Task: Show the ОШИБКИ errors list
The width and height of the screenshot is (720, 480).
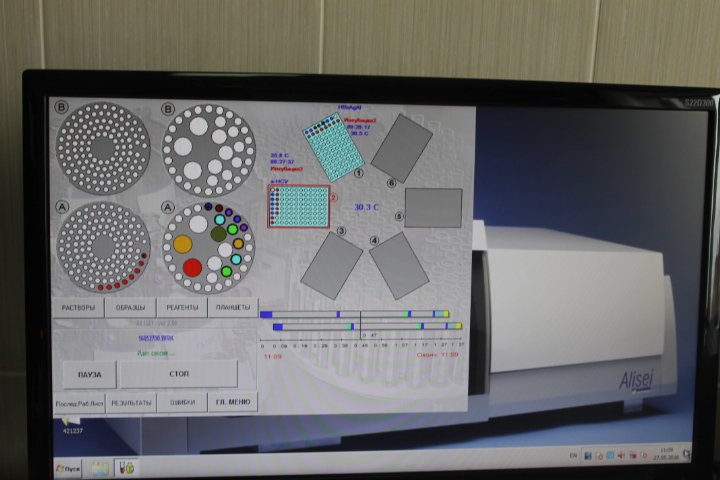Action: (182, 402)
